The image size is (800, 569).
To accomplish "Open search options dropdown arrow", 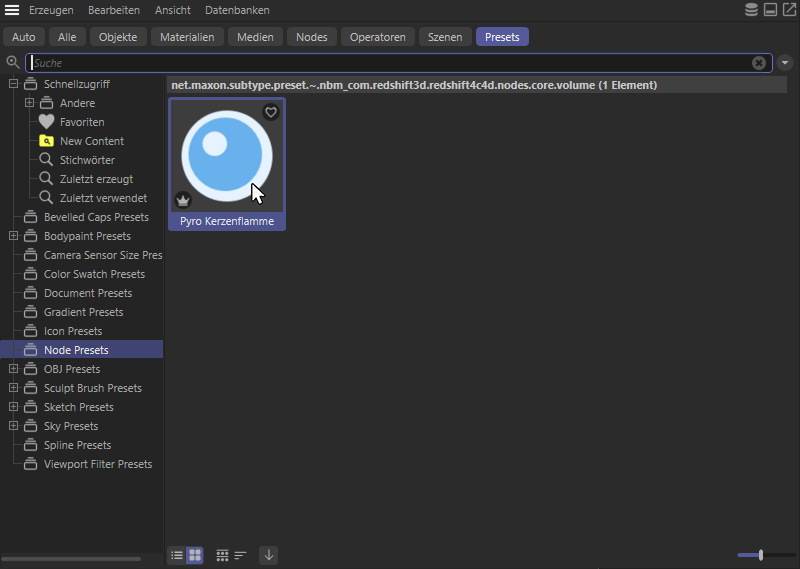I will pos(785,63).
